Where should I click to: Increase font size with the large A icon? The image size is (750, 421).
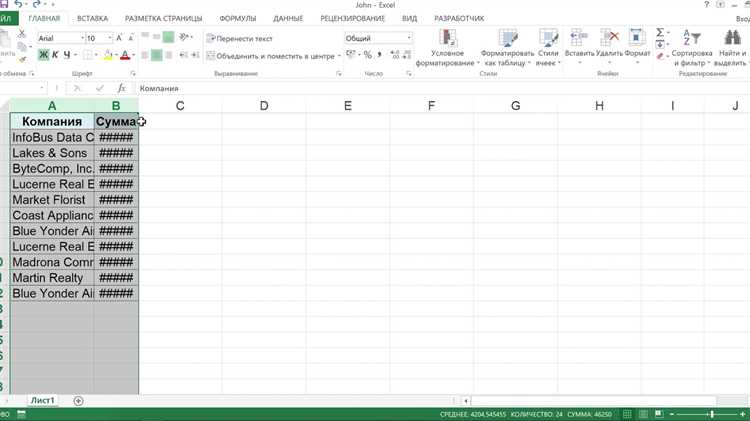[119, 38]
